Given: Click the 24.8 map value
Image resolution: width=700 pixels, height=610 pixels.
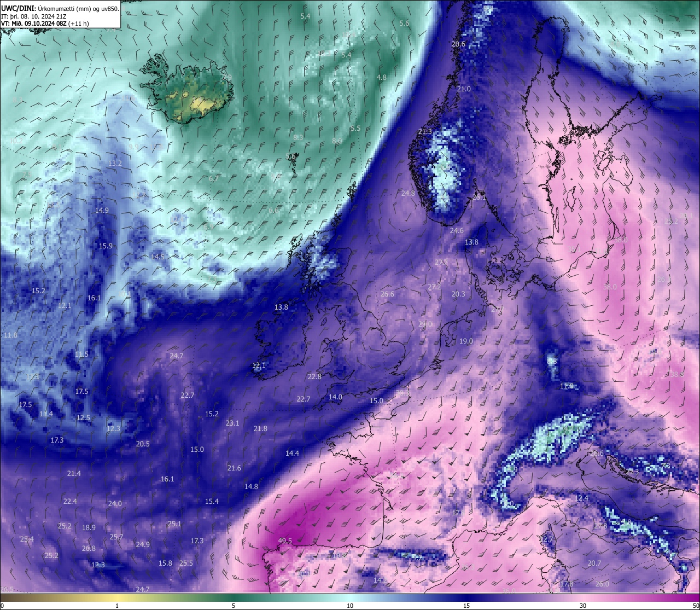Looking at the screenshot, I should pyautogui.click(x=408, y=193).
